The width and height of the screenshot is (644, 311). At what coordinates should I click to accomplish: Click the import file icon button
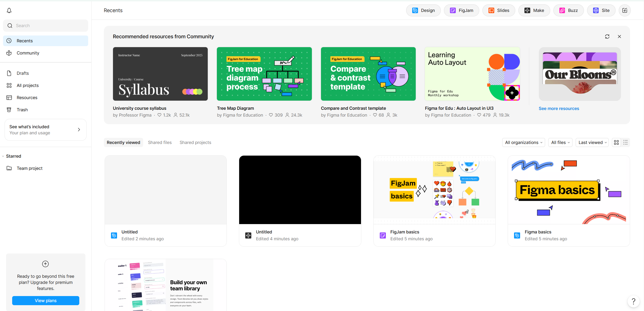(x=625, y=10)
